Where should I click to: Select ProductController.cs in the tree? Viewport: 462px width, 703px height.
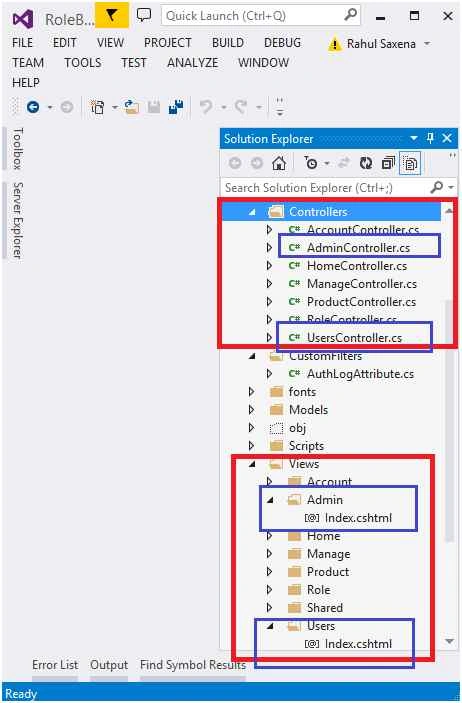coord(361,302)
